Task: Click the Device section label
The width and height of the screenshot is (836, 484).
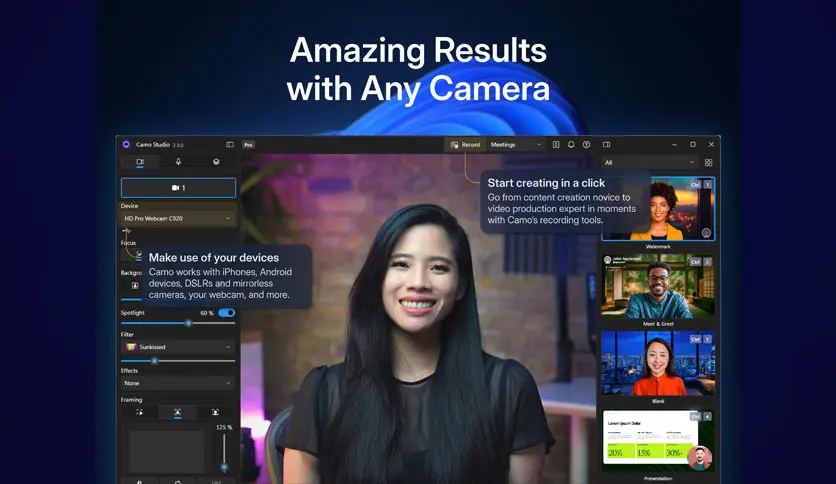Action: [129, 206]
